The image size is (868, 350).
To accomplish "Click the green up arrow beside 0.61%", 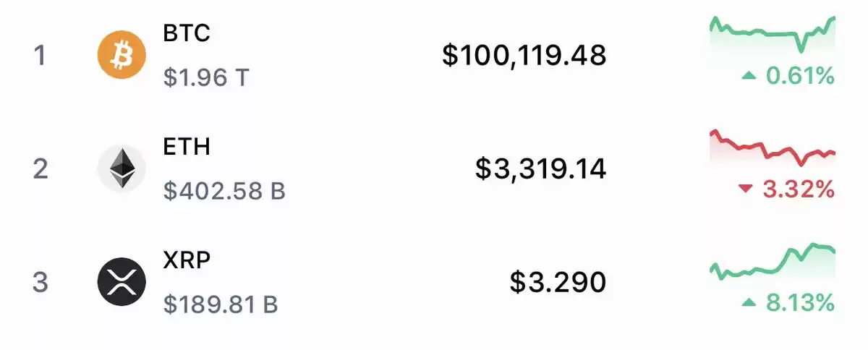I will 749,75.
